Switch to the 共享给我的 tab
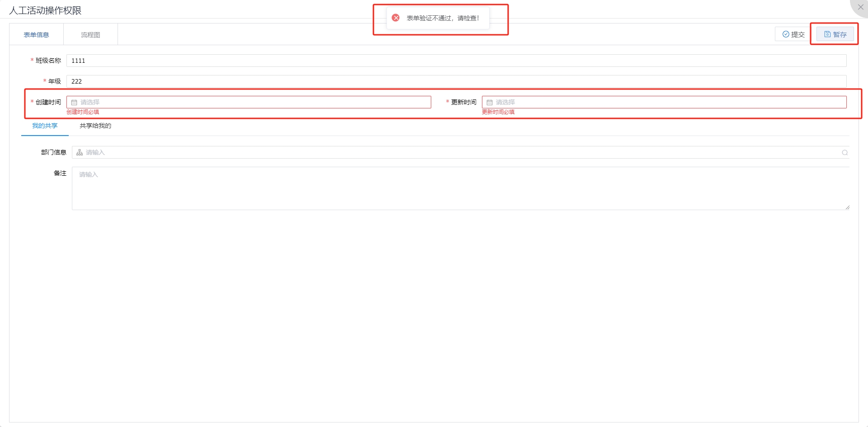The height and width of the screenshot is (427, 868). pyautogui.click(x=95, y=126)
